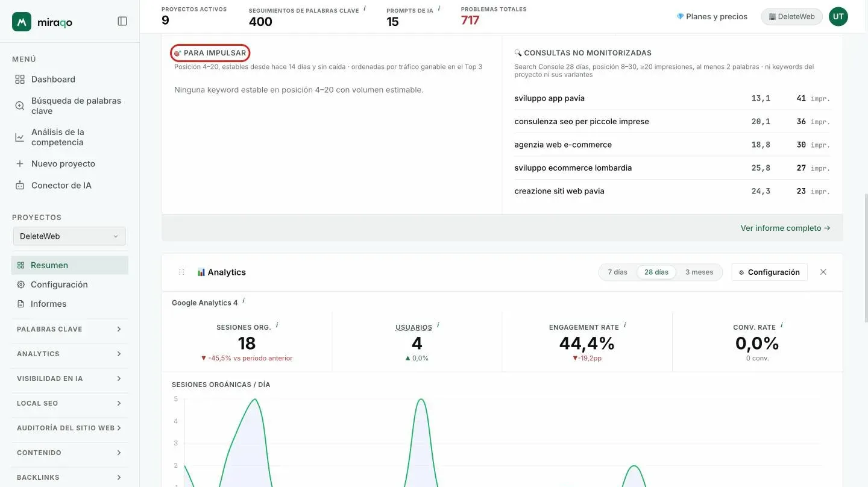
Task: Click Analytics Configuración button
Action: coord(769,272)
